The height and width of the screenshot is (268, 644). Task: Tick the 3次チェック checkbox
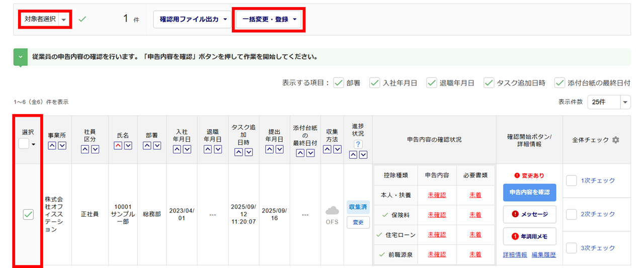click(x=571, y=248)
